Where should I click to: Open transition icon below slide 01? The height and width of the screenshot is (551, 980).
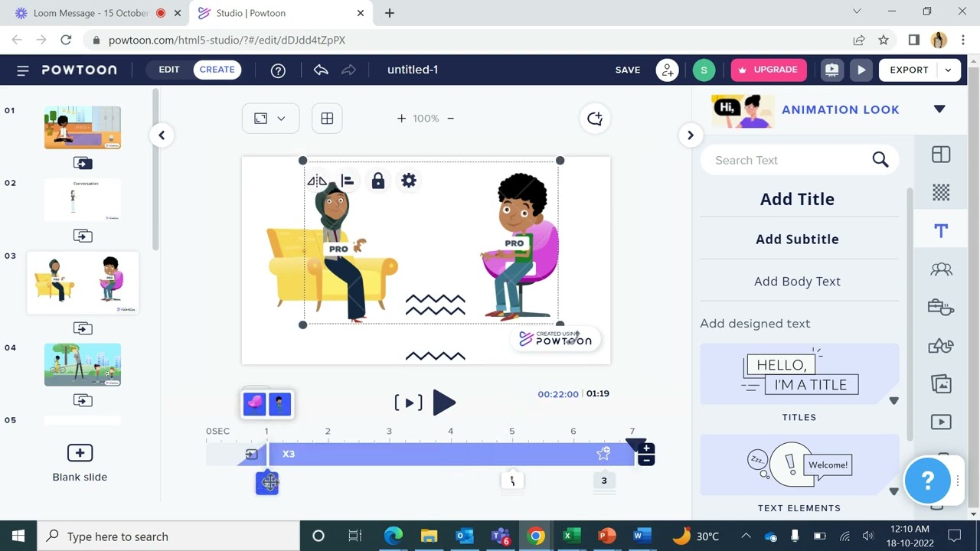tap(83, 163)
